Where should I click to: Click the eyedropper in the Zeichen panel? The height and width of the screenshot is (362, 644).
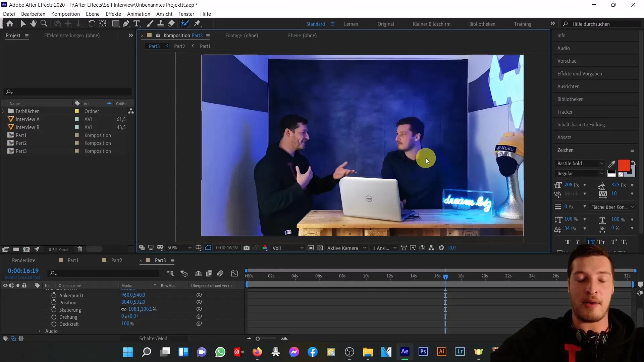[612, 164]
